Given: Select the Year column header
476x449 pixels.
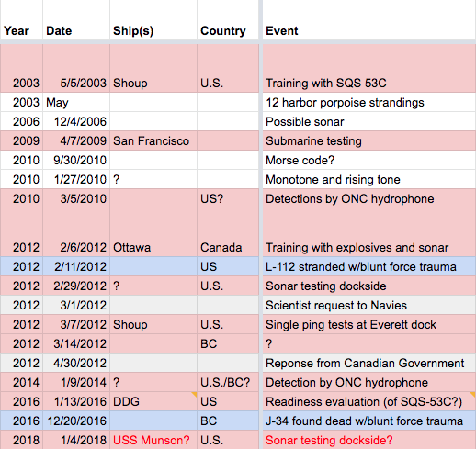Looking at the screenshot, I should click(x=21, y=20).
